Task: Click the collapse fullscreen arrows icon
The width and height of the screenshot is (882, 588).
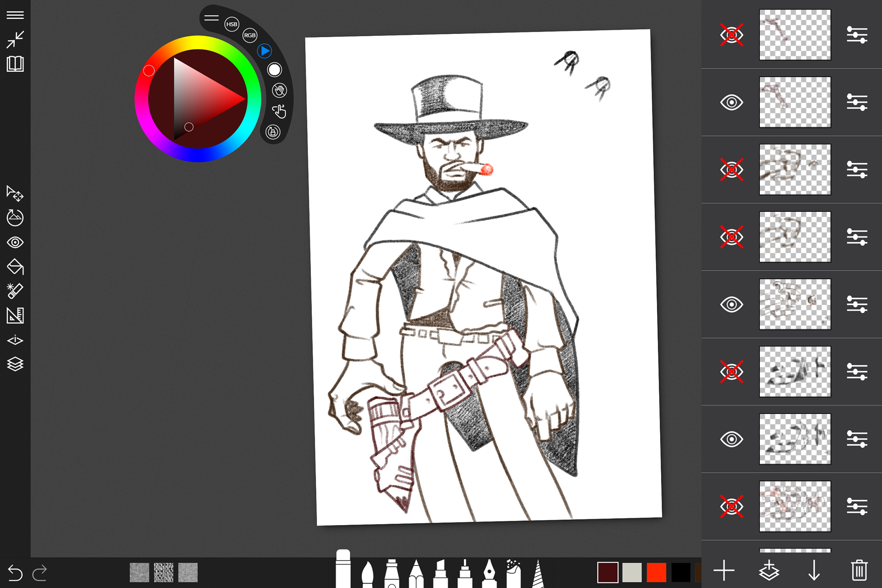Action: 15,40
